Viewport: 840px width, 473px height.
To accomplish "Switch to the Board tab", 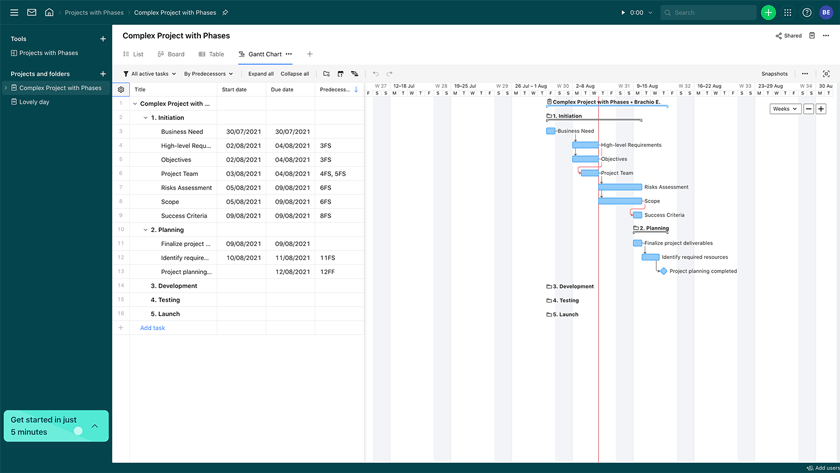I will 170,54.
